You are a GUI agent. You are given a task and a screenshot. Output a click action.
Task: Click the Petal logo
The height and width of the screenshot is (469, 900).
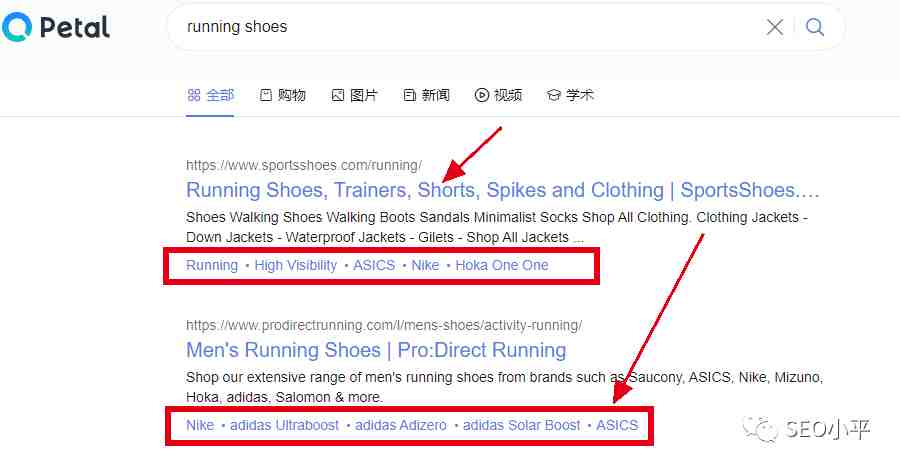coord(56,27)
